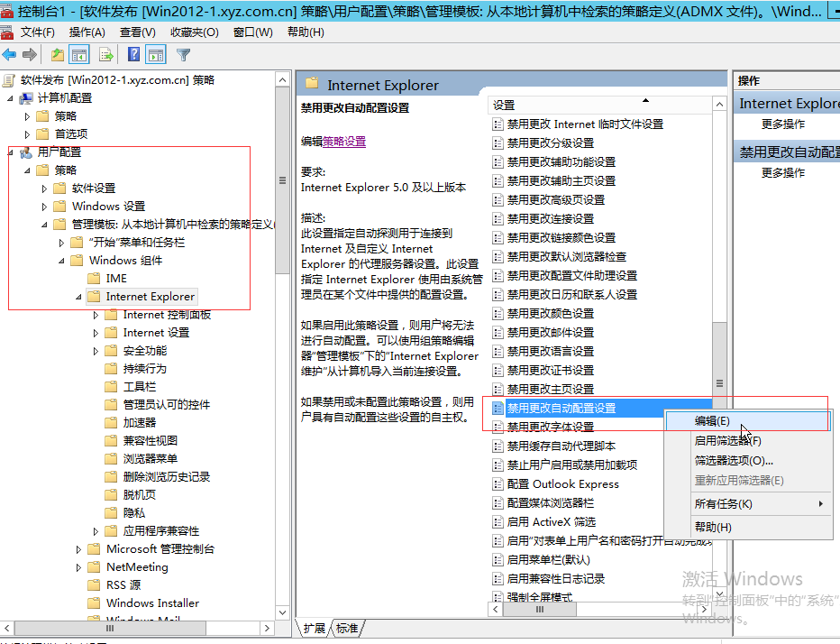Viewport: 840px width, 644px height.
Task: Click the 软件发布 policy root icon
Action: point(9,80)
